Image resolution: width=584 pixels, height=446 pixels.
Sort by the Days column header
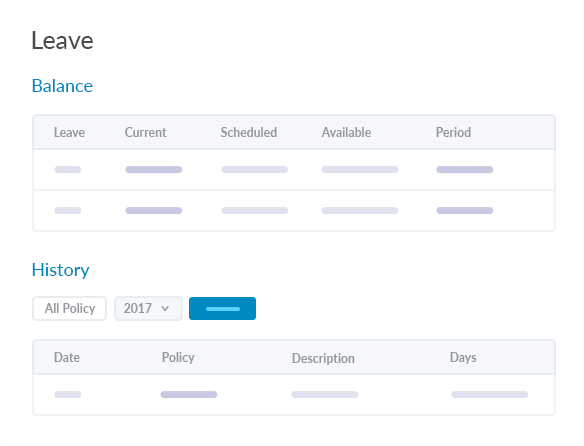tap(463, 357)
